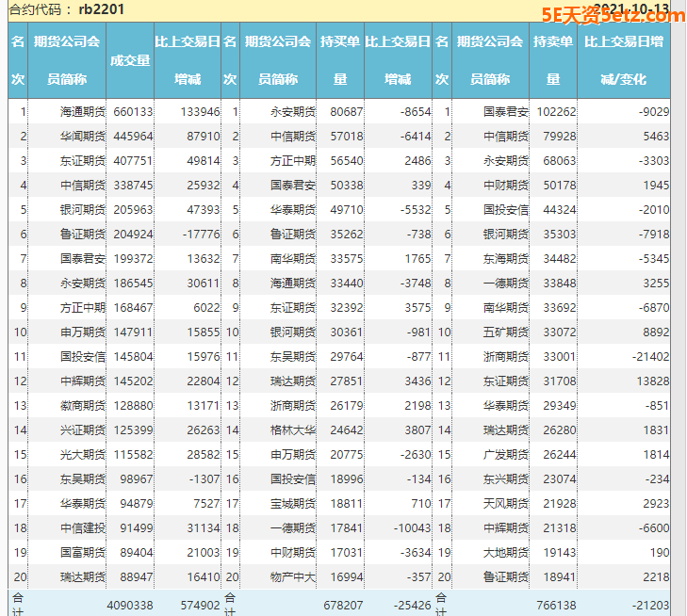Select 中信建投 row name
The height and width of the screenshot is (616, 687).
(x=83, y=528)
